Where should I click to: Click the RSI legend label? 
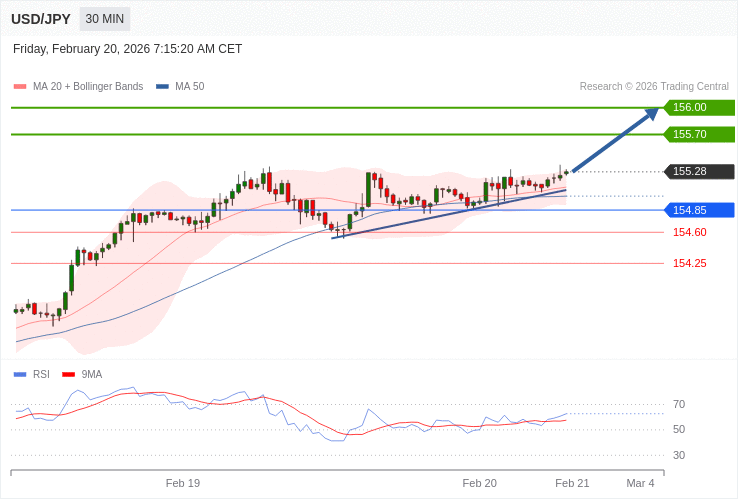pyautogui.click(x=41, y=374)
